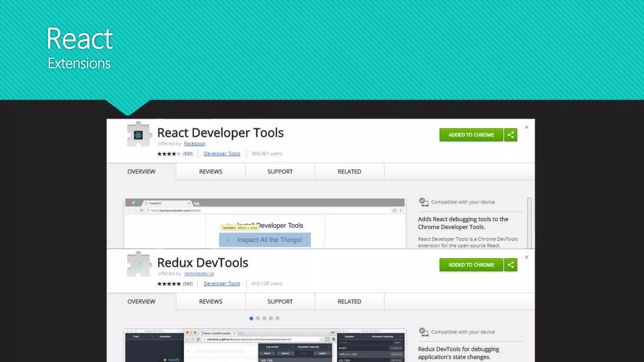Close the React Developer Tools panel
Viewport: 644px width, 362px height.
[x=527, y=127]
